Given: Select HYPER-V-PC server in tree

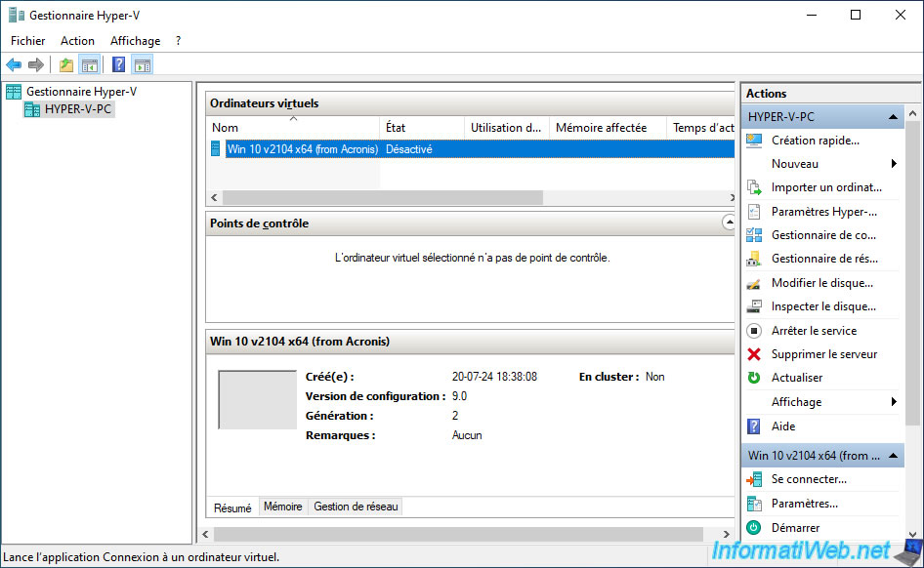Looking at the screenshot, I should (x=78, y=109).
